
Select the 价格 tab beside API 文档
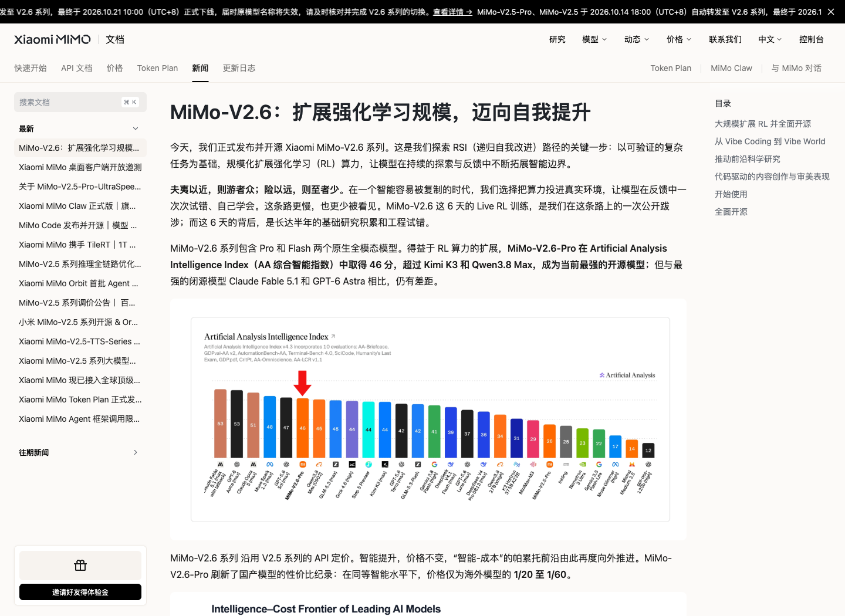click(x=115, y=68)
